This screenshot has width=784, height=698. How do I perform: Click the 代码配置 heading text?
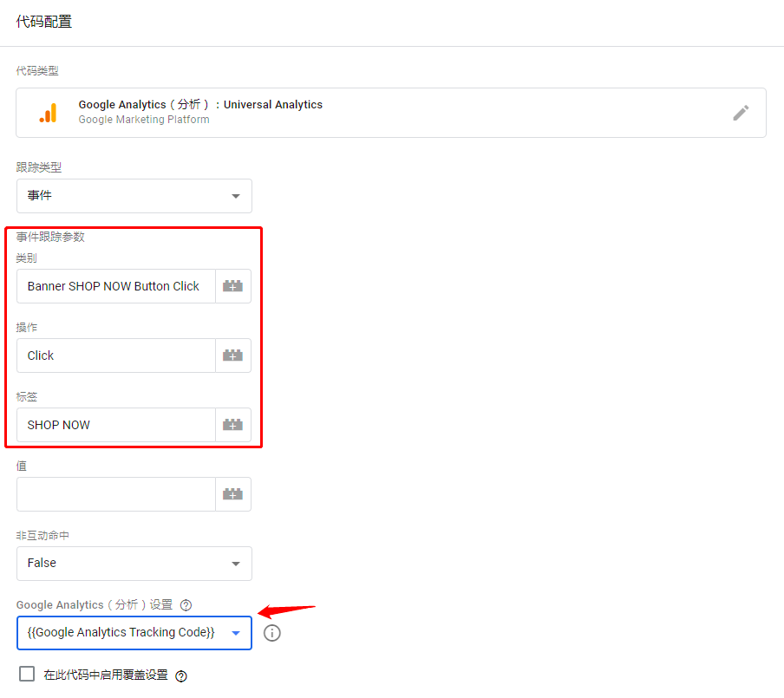(44, 22)
